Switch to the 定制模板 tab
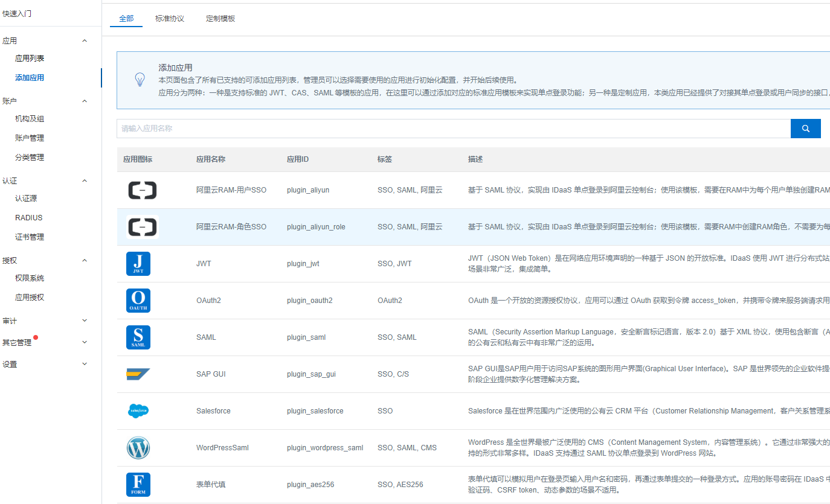This screenshot has height=504, width=830. point(220,19)
